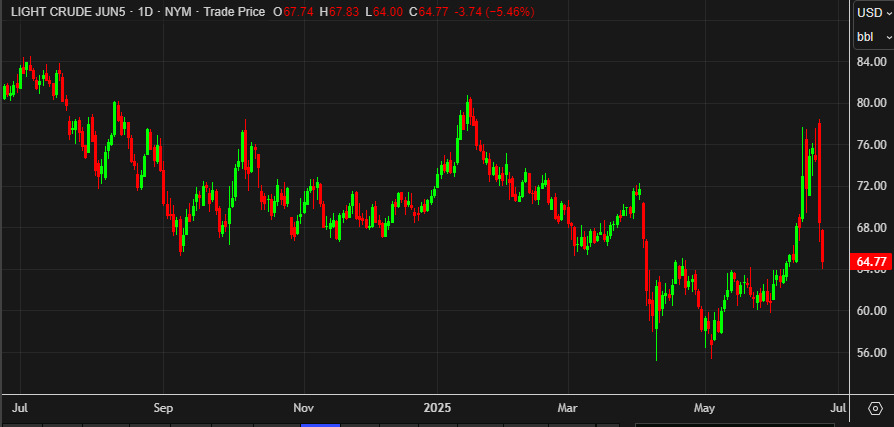Click the change value -3.74 (-5.46%)

point(494,11)
